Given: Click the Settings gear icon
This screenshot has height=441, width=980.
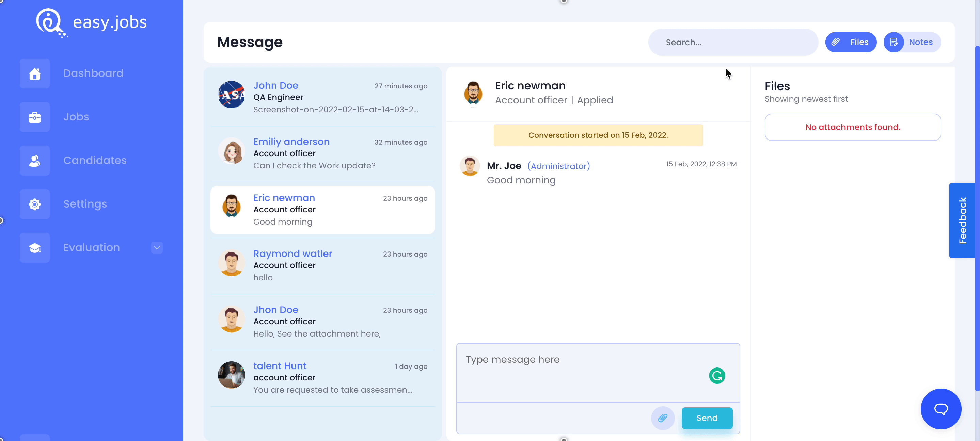Looking at the screenshot, I should pos(34,203).
